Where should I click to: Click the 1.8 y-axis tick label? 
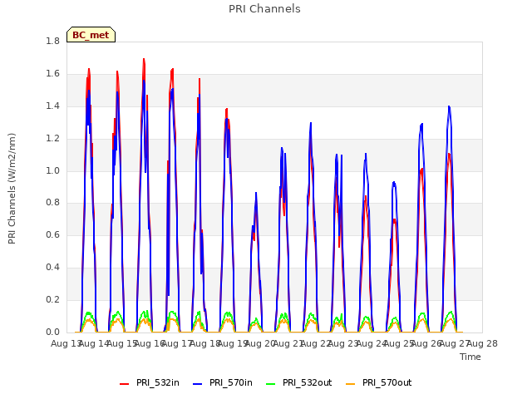click(52, 41)
